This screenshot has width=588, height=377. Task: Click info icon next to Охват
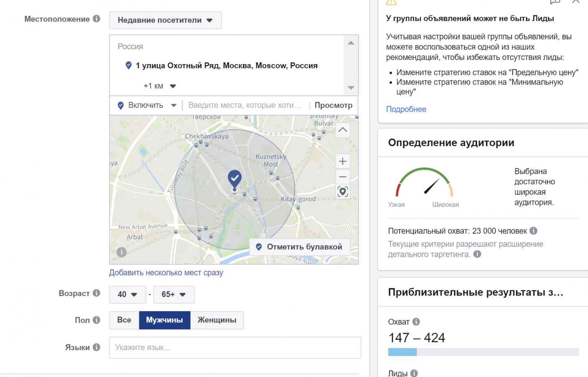pos(416,322)
